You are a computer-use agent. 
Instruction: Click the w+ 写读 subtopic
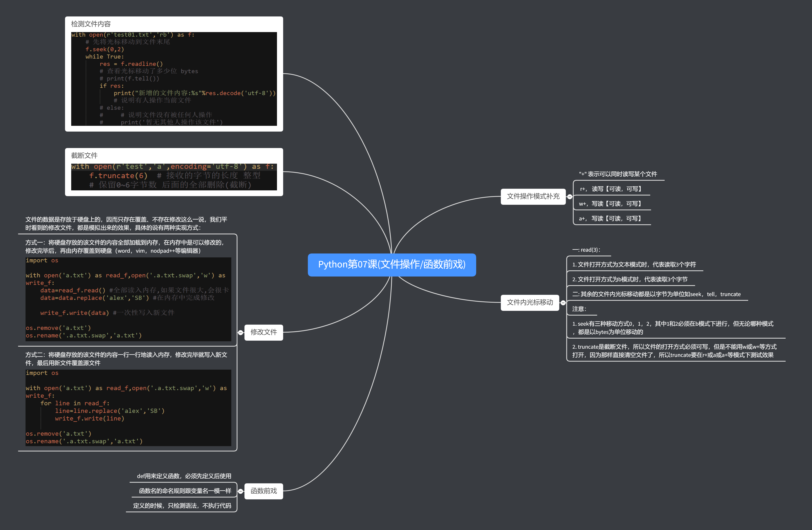610,204
